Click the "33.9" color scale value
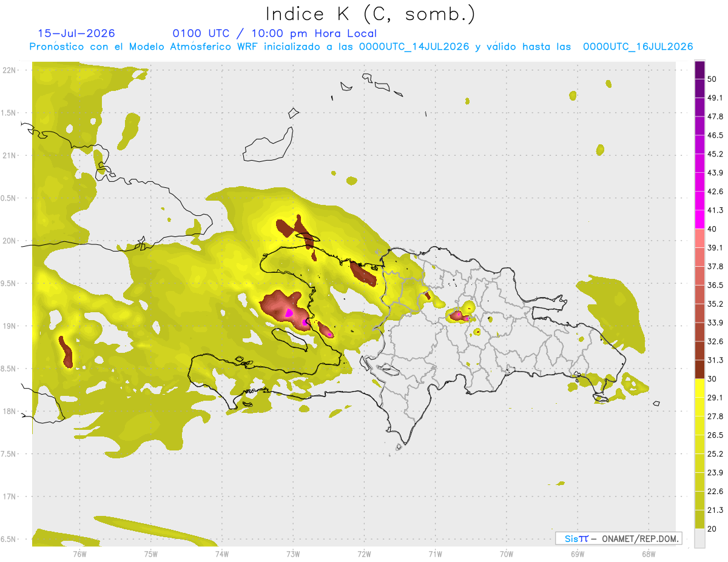This screenshot has width=728, height=562. [x=715, y=323]
